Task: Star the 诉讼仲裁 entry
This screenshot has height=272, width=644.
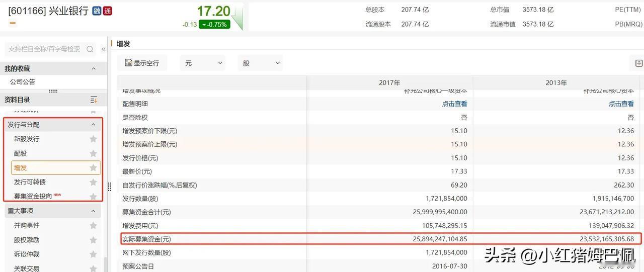Action: click(x=93, y=254)
